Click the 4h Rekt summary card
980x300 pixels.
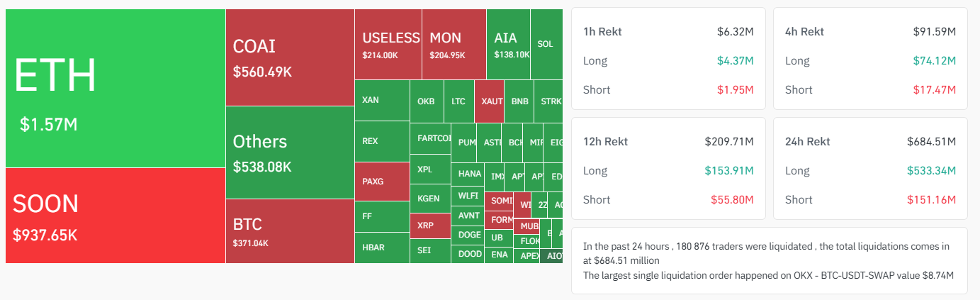[x=869, y=59]
